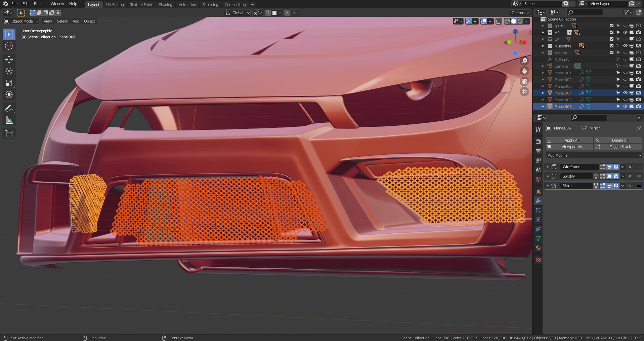Viewport: 644px width, 341px height.
Task: Hide Plane.004 with its eye icon
Action: pos(625,93)
